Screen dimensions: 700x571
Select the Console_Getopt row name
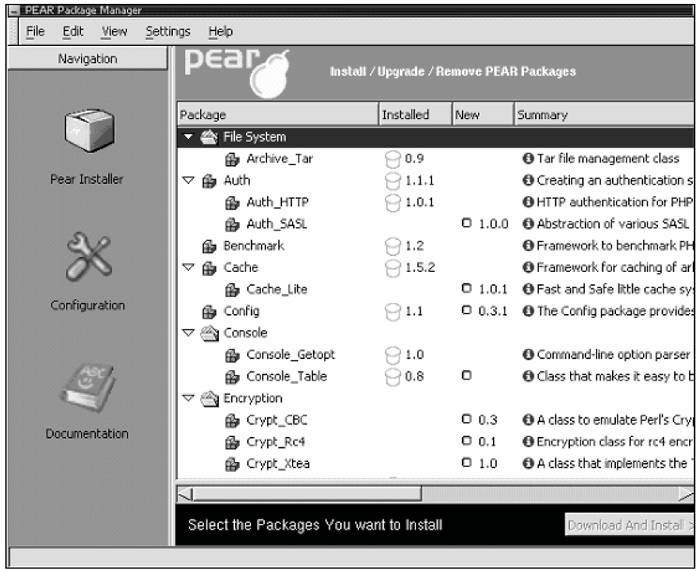pos(290,354)
